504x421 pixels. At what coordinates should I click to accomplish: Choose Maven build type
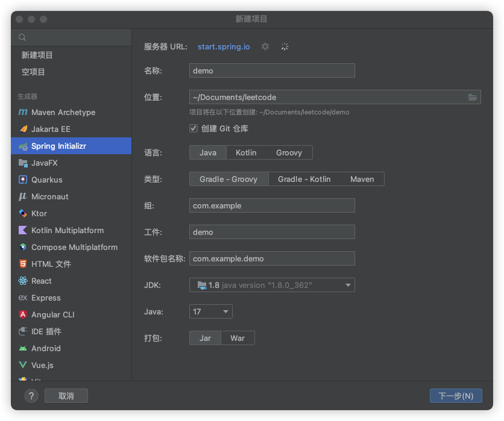[362, 179]
